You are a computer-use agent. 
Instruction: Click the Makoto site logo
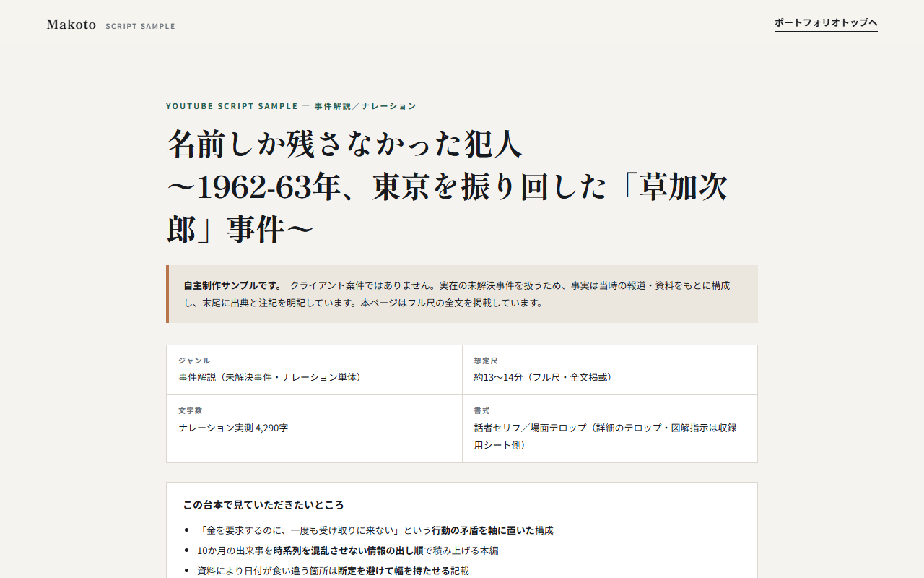[x=71, y=25]
